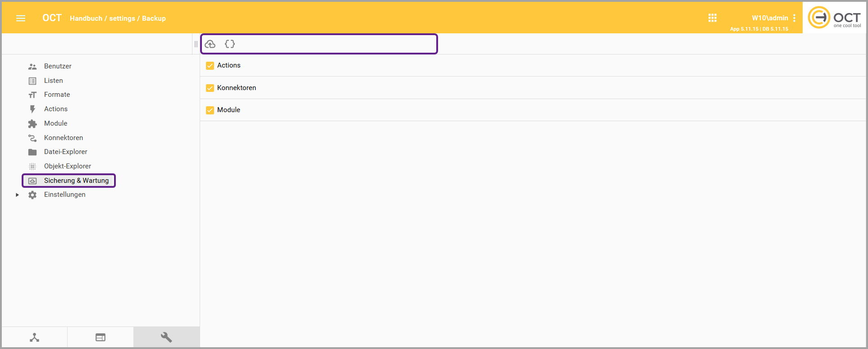Viewport: 868px width, 349px height.
Task: Open Benutzer in the sidebar
Action: [58, 66]
